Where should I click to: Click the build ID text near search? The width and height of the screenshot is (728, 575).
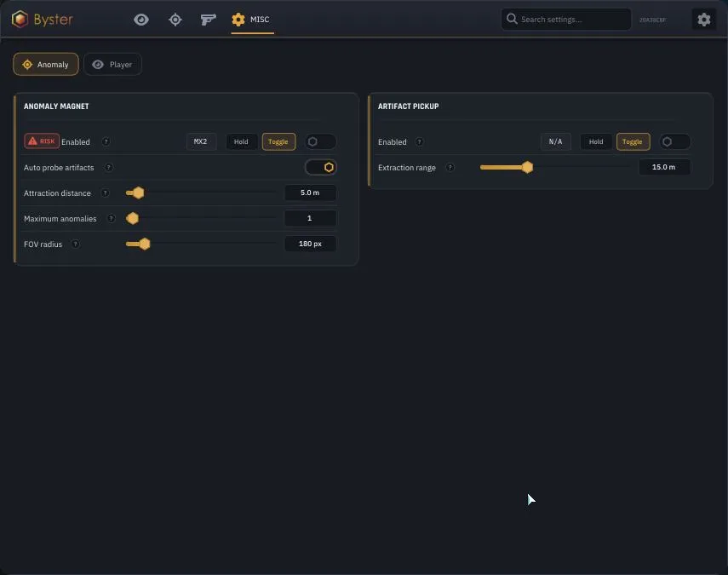652,20
